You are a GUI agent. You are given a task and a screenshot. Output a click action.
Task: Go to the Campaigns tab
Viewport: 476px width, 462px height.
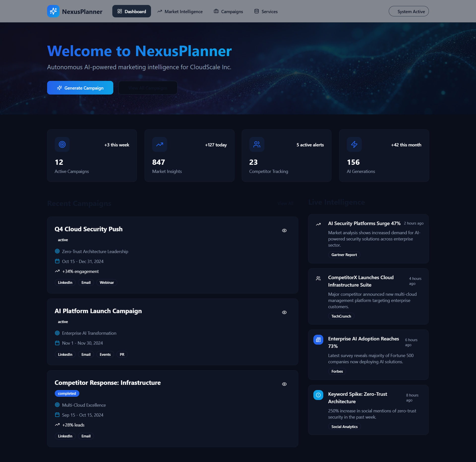[228, 11]
